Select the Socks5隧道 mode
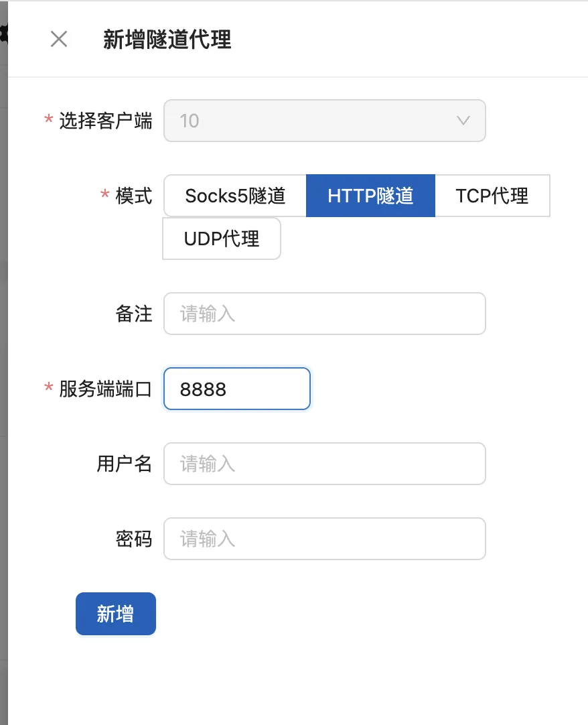 [235, 196]
